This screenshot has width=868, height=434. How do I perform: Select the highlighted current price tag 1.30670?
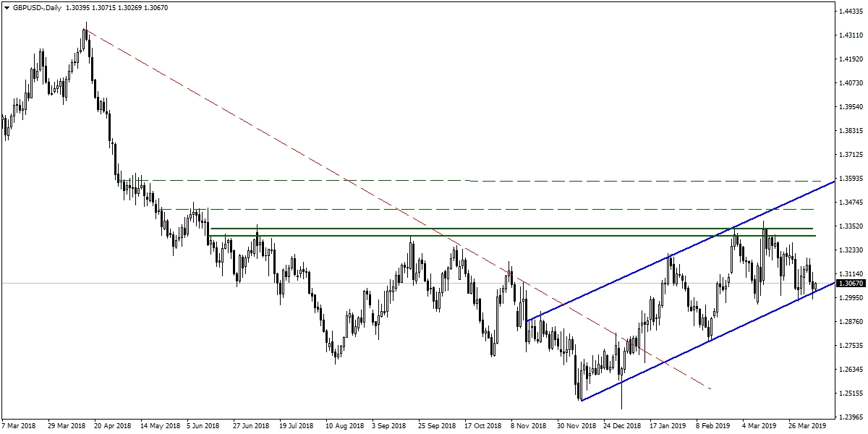(851, 284)
